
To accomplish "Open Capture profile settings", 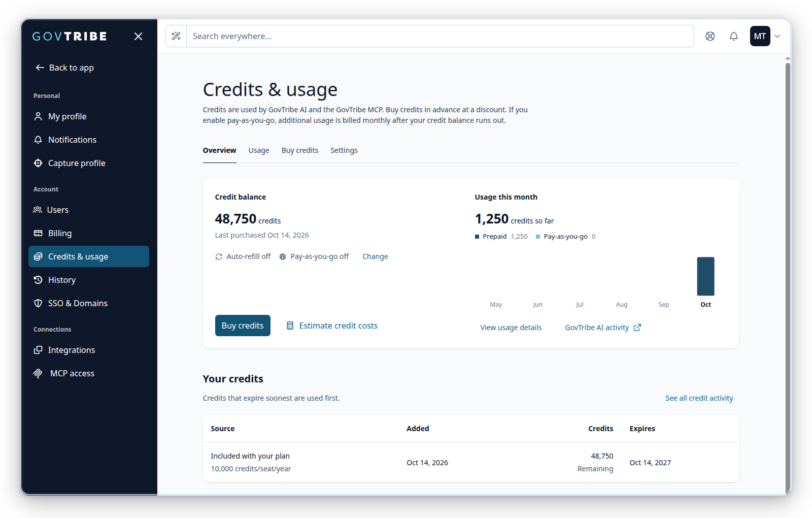I will (x=89, y=163).
